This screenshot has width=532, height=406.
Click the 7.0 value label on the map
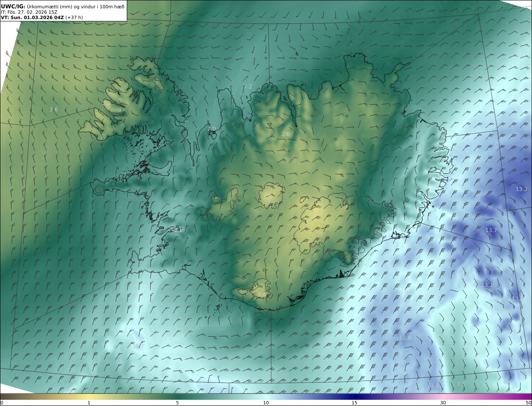coord(212,129)
